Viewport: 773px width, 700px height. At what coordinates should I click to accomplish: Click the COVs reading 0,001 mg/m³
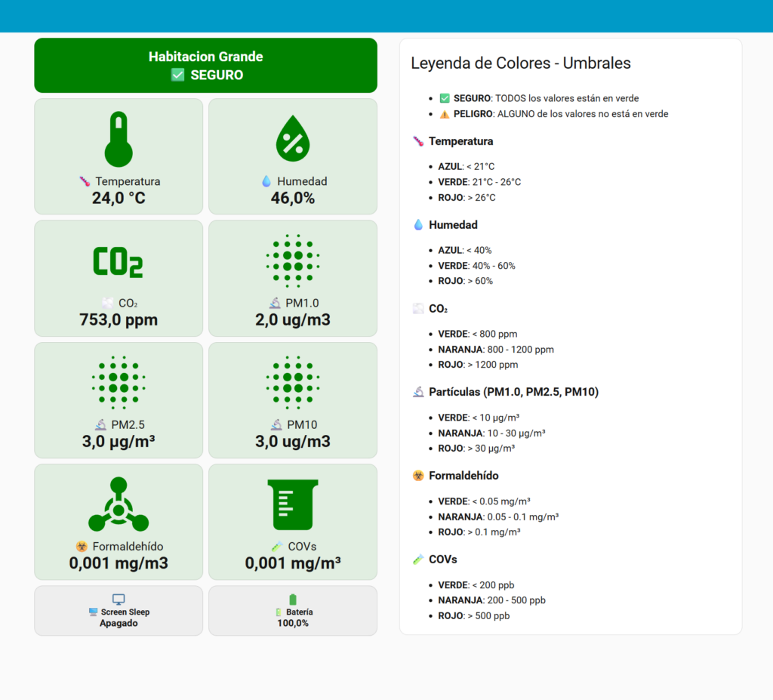pyautogui.click(x=293, y=563)
